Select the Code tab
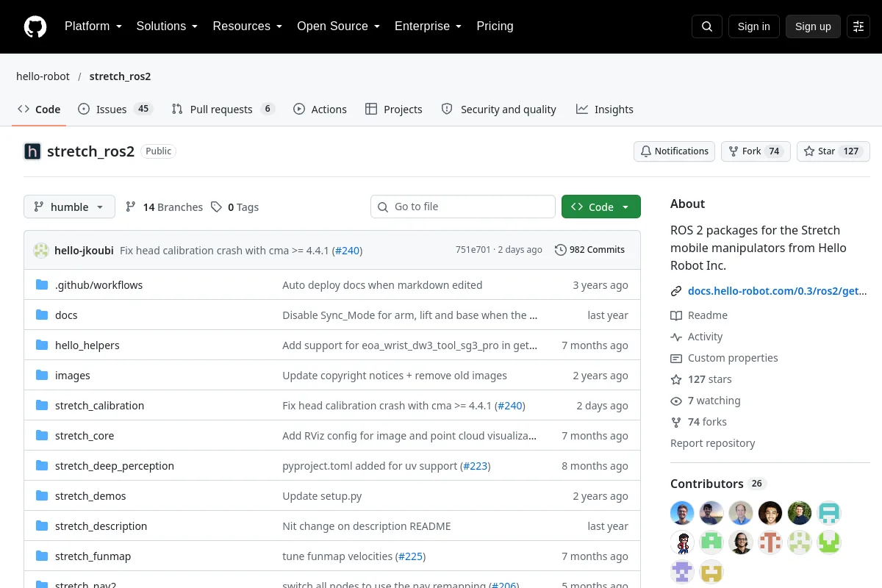Screen dimensions: 882x588 coord(39,109)
